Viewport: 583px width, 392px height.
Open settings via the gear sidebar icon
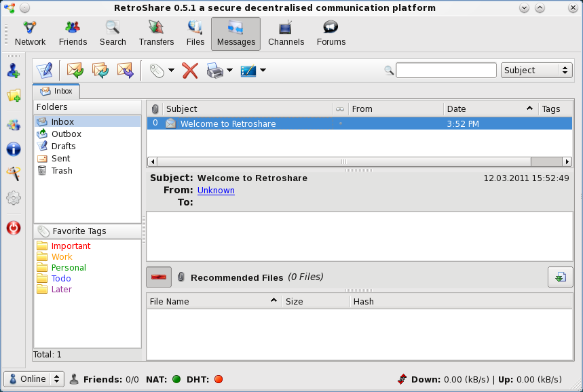[14, 197]
